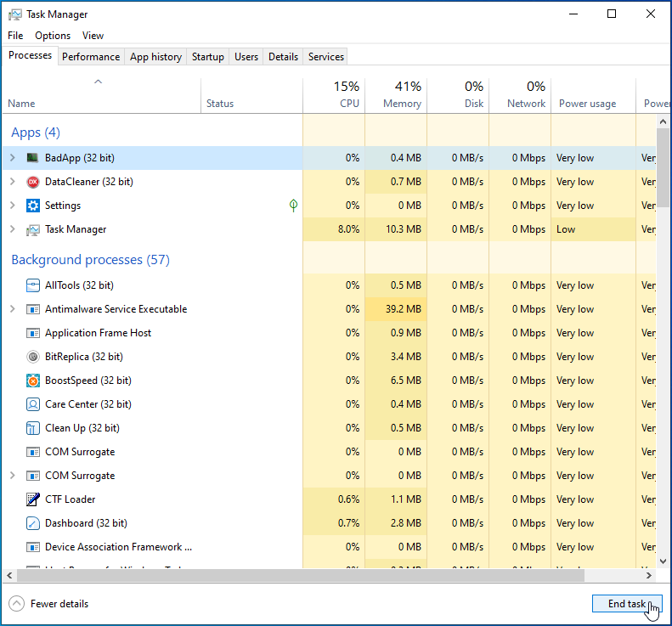Open the Options menu
This screenshot has height=626, width=672.
coord(53,36)
